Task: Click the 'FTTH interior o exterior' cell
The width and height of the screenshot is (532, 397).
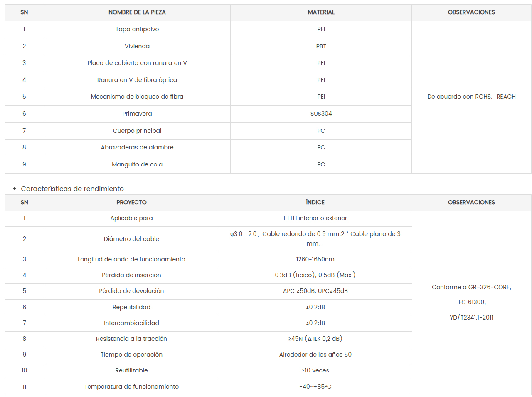Action: point(315,218)
